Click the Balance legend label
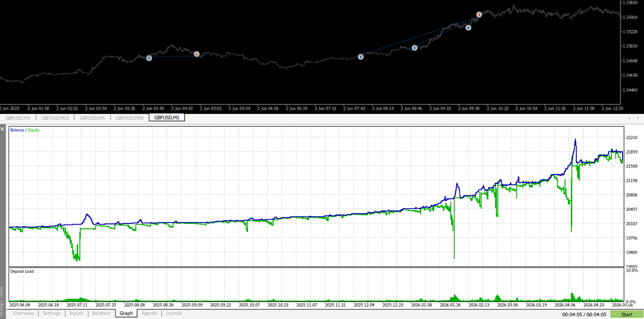 (x=17, y=130)
